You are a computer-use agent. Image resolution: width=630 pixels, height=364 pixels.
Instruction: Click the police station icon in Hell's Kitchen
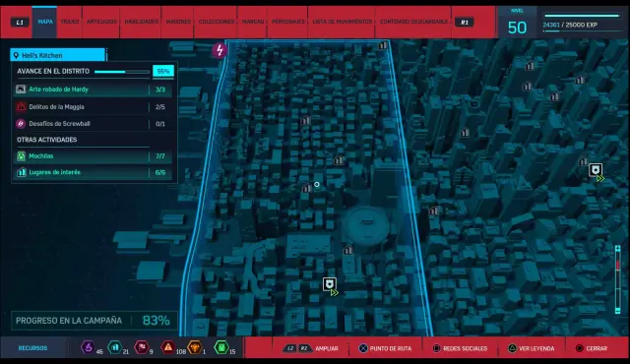pyautogui.click(x=330, y=284)
